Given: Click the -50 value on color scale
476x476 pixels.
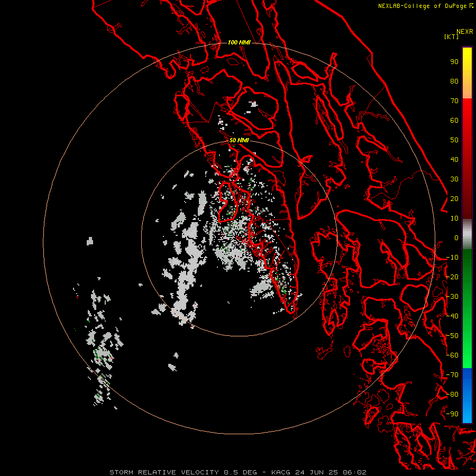Looking at the screenshot, I should (x=452, y=336).
